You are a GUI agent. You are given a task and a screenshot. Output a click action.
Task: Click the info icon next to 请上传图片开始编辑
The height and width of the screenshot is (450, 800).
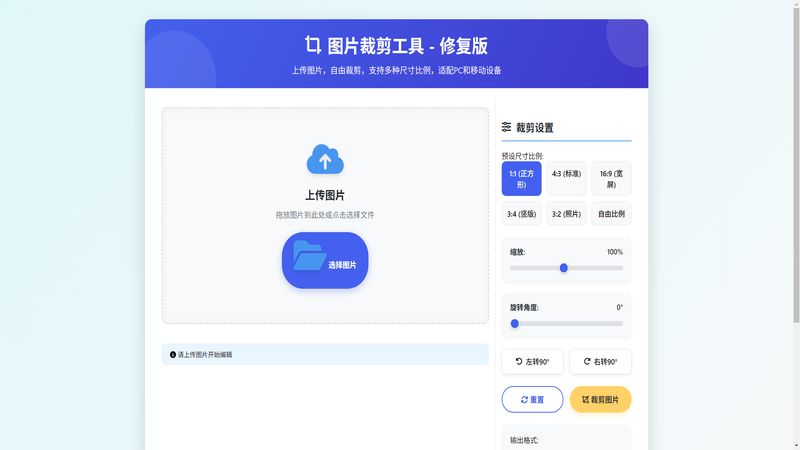click(173, 354)
